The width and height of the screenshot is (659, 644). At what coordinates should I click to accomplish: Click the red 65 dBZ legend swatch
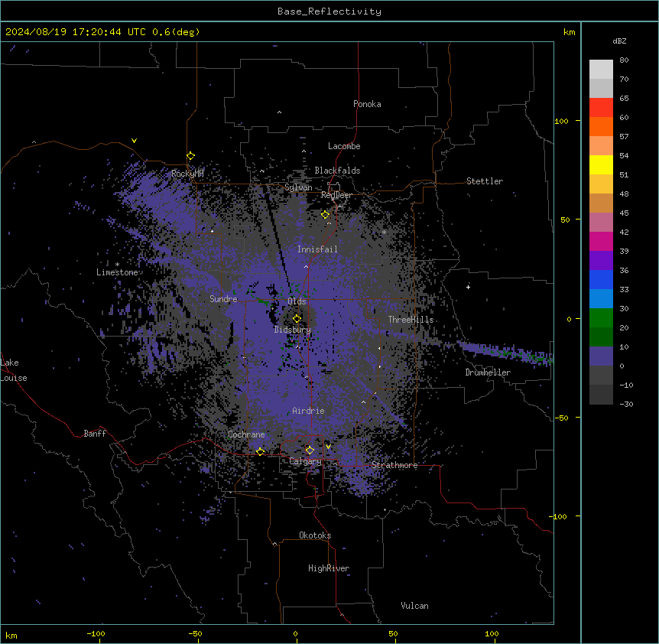click(x=601, y=107)
